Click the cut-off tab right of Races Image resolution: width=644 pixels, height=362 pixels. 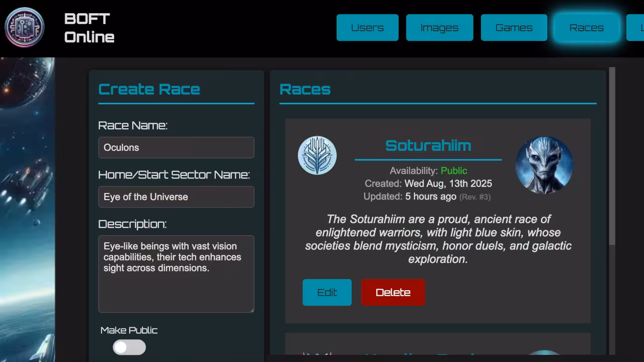pos(635,28)
